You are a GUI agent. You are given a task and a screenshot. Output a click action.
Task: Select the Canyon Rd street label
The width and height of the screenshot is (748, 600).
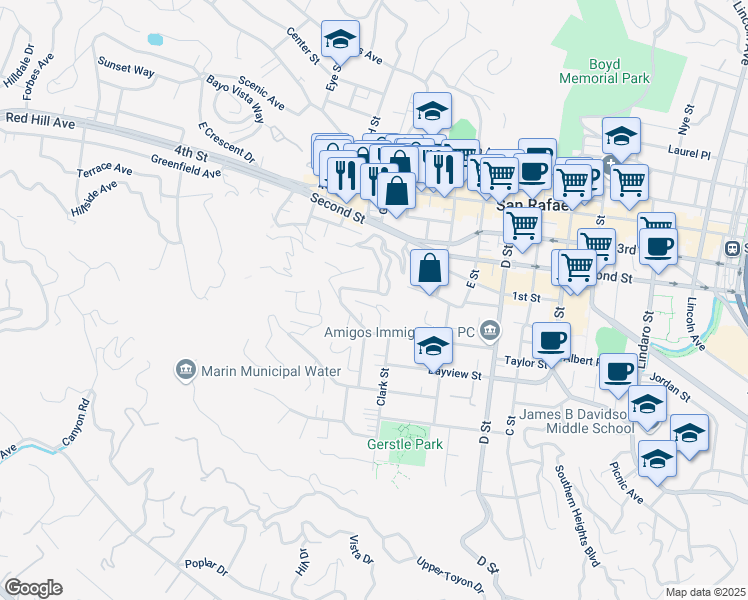click(x=76, y=422)
